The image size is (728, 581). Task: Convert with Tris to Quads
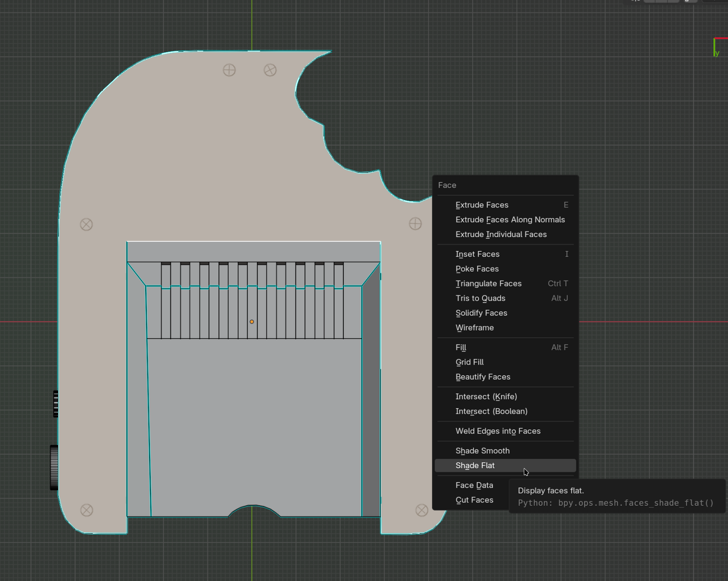pos(480,298)
